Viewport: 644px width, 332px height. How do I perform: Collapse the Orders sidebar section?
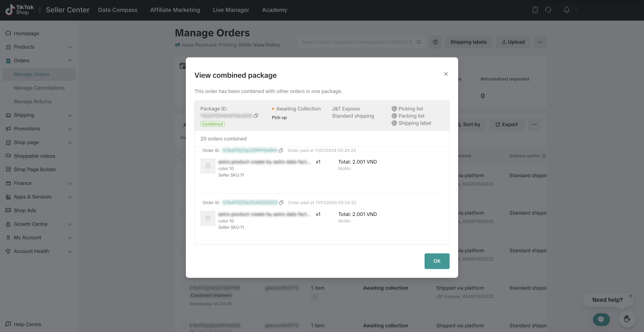click(x=69, y=60)
